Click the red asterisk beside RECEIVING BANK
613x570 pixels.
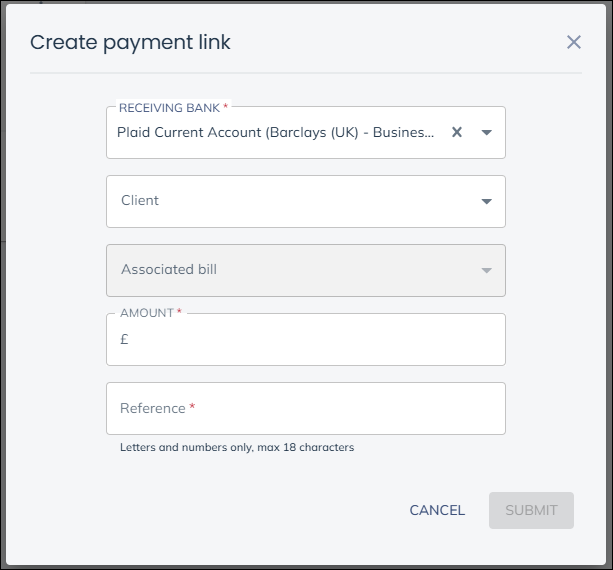(226, 106)
